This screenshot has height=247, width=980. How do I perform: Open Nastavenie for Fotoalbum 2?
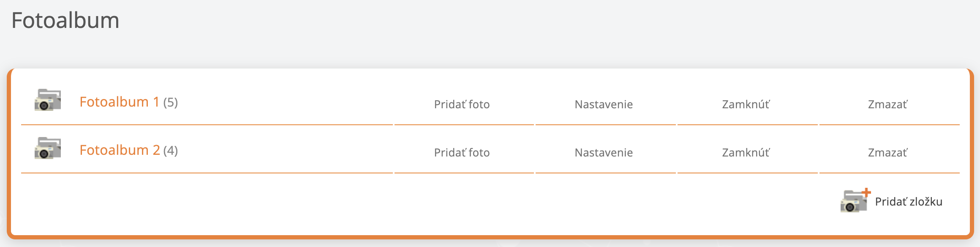click(x=604, y=153)
